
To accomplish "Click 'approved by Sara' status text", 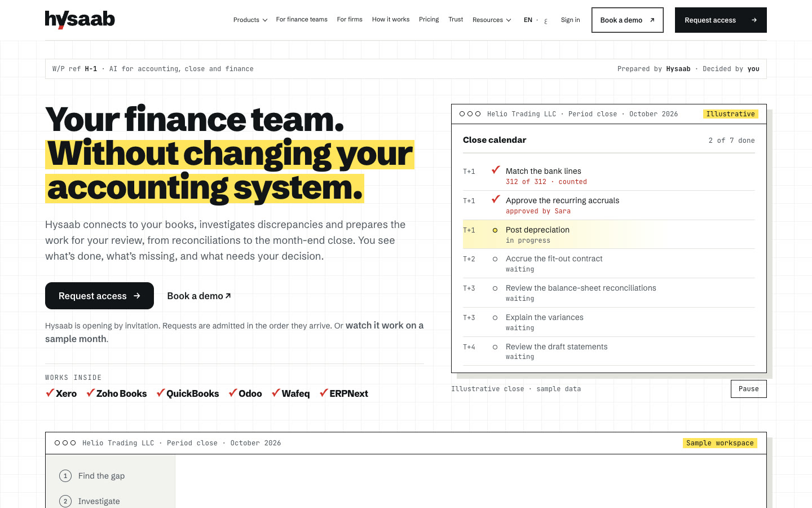I will pos(538,211).
